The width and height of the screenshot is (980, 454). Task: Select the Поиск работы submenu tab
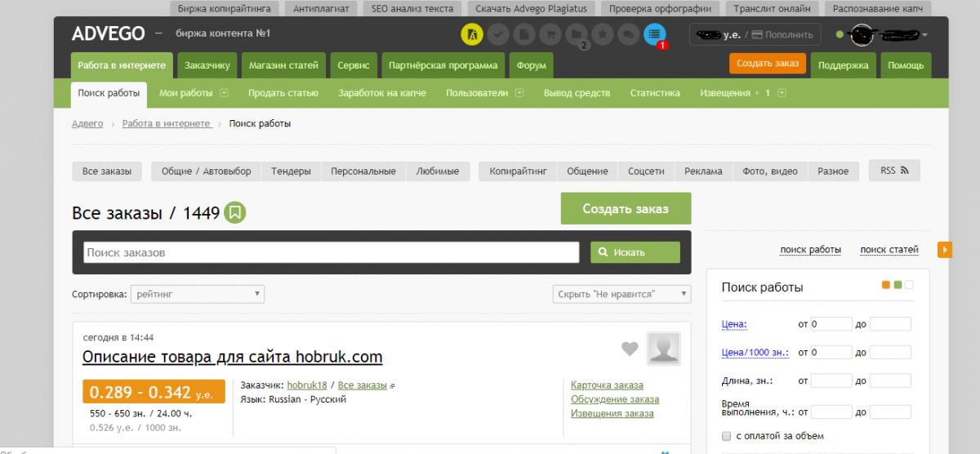(x=109, y=93)
